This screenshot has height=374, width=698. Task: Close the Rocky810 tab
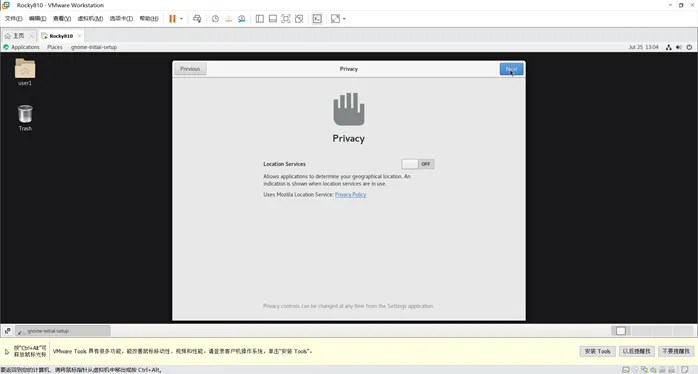coord(79,36)
